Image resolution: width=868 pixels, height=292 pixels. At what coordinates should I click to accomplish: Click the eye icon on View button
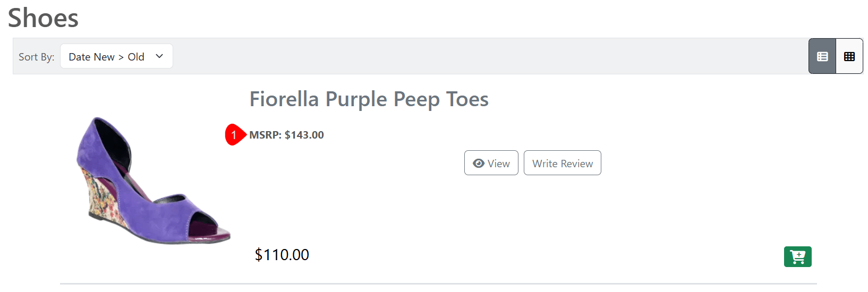click(x=479, y=164)
